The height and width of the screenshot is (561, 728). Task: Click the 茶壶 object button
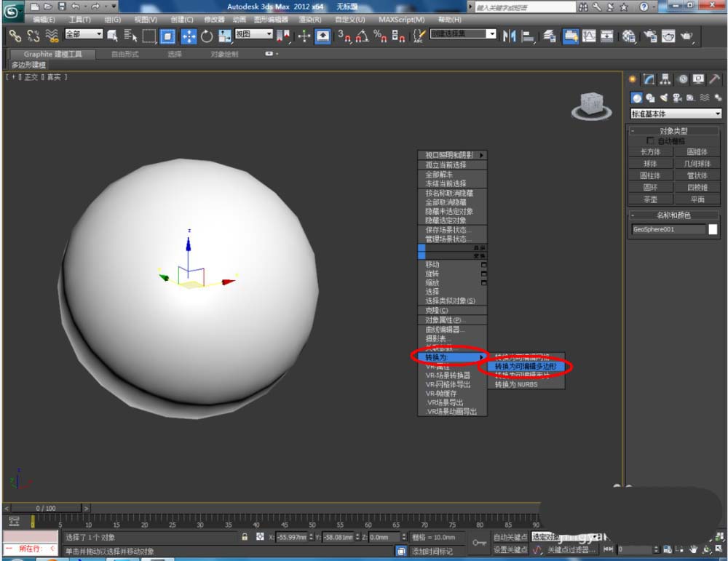pyautogui.click(x=649, y=199)
